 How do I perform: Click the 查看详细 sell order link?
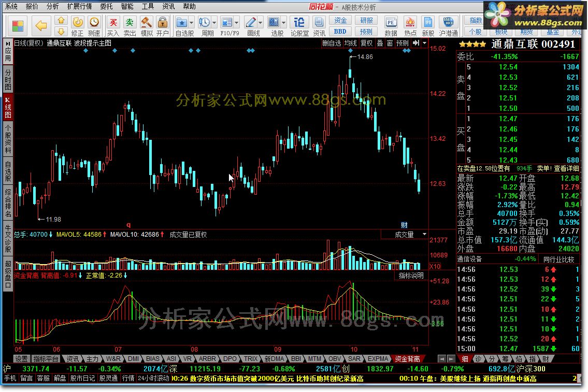point(566,169)
